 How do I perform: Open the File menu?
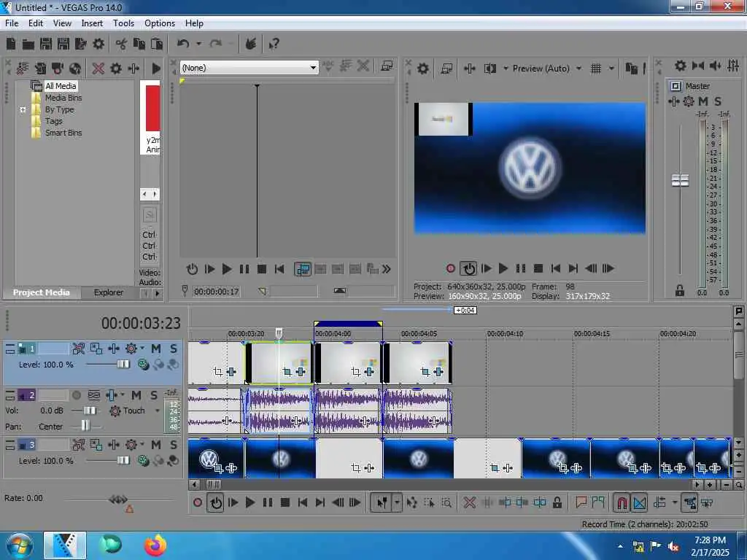[x=12, y=23]
